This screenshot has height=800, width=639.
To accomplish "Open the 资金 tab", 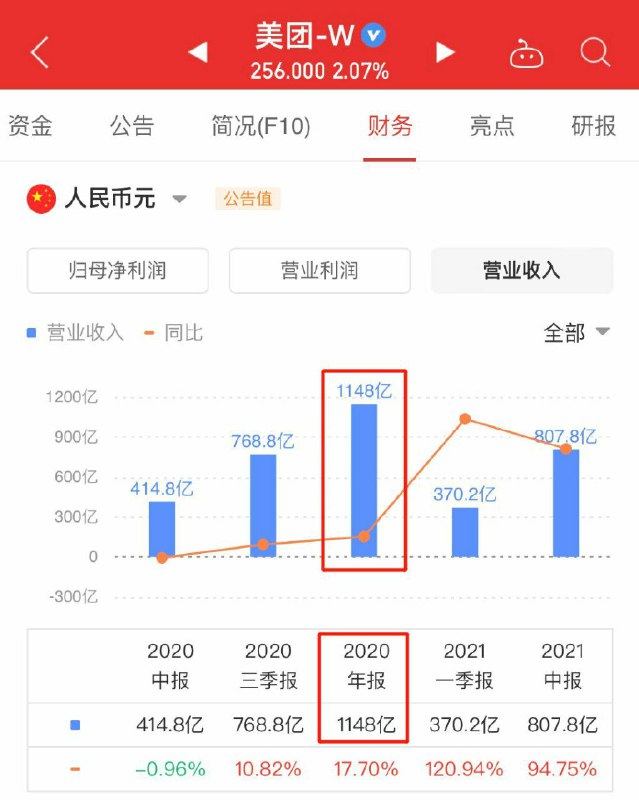I will coord(30,126).
